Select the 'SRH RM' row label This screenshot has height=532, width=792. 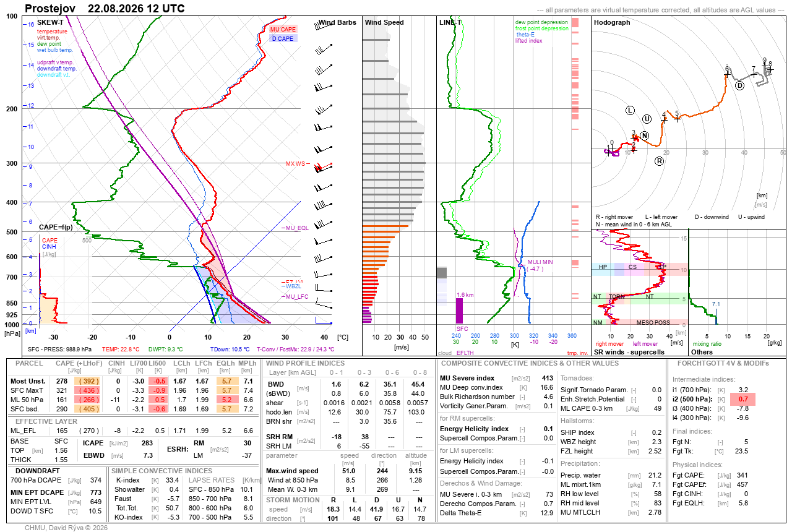[x=279, y=437]
